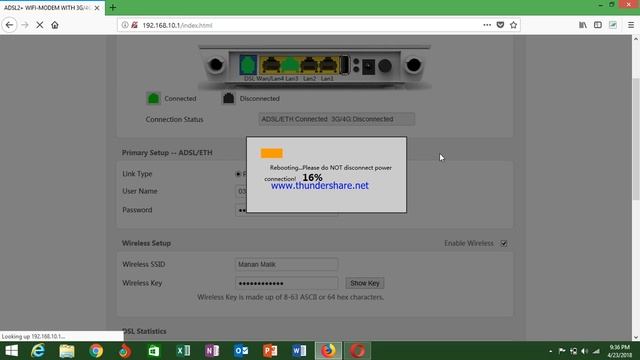This screenshot has height=360, width=640.
Task: Open the Firefox home page
Action: point(55,25)
